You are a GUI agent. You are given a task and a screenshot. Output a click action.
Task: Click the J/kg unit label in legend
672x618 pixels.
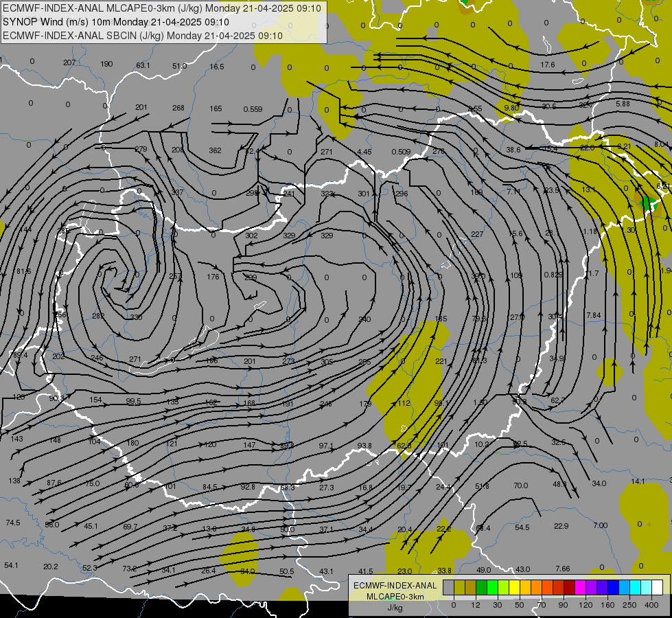pyautogui.click(x=395, y=608)
